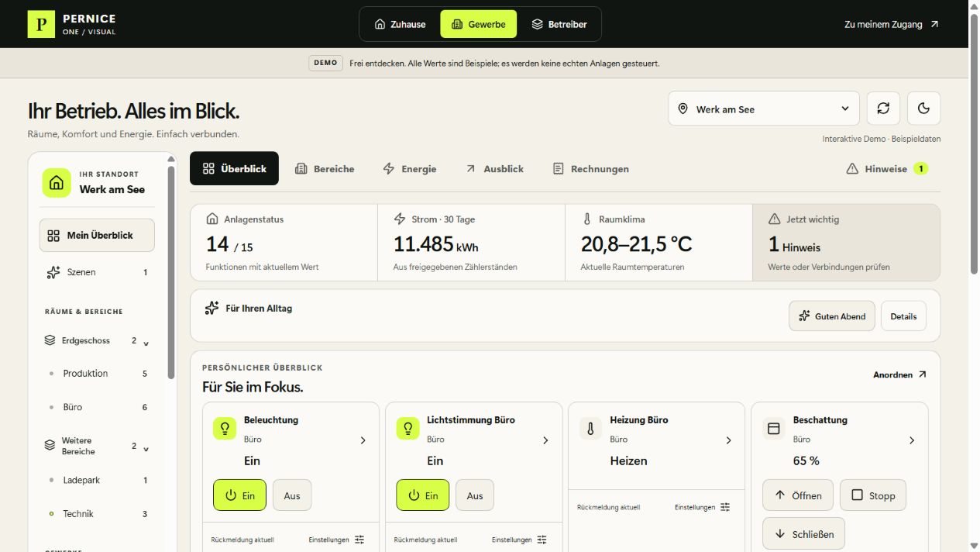The width and height of the screenshot is (980, 552).
Task: Open the Anordnen link
Action: [899, 374]
